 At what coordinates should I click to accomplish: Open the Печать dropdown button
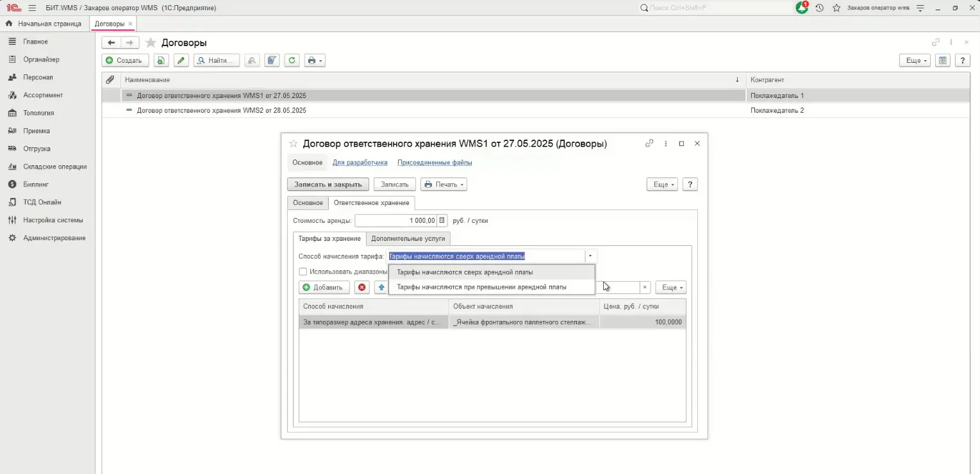[x=444, y=184]
